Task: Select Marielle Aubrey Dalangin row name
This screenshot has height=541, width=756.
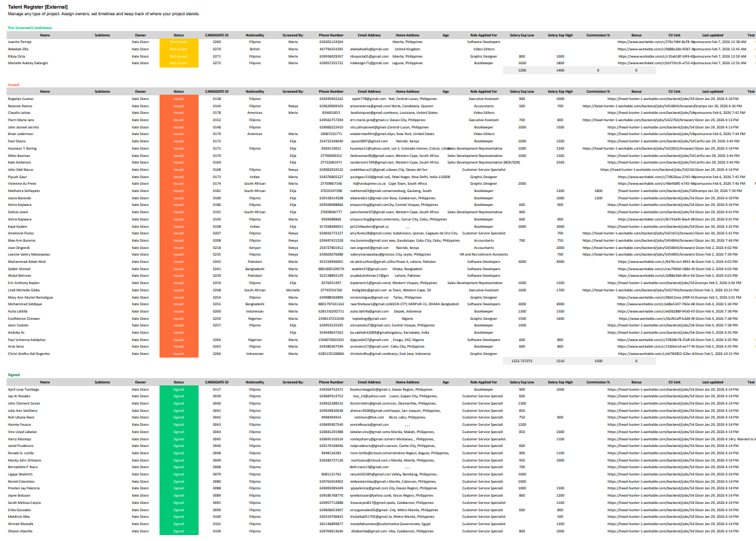Action: click(28, 63)
